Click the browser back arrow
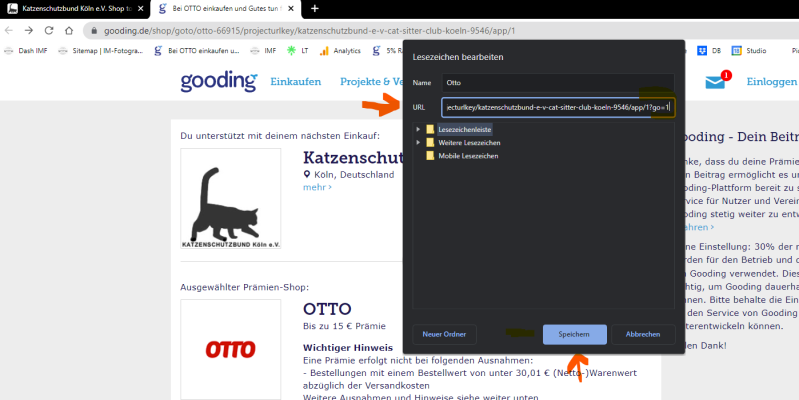The height and width of the screenshot is (400, 799). point(9,31)
